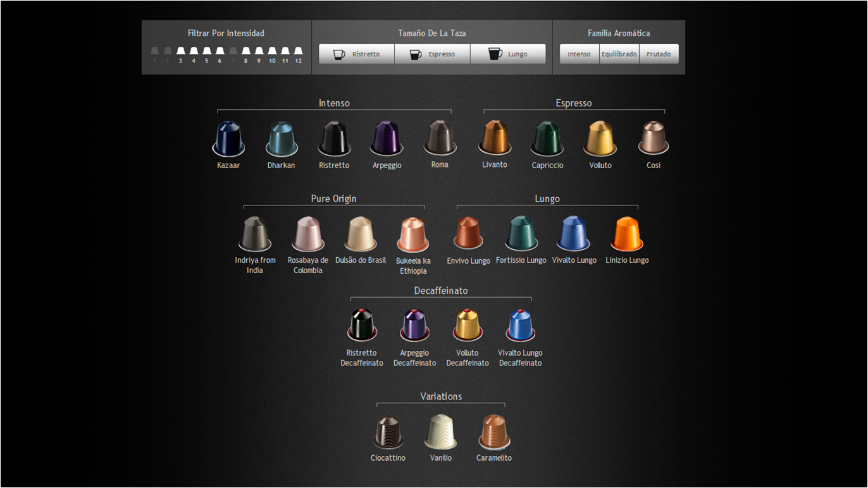Choose the Fortissio Lungo capsule
Viewport: 868px width, 488px height.
point(521,233)
